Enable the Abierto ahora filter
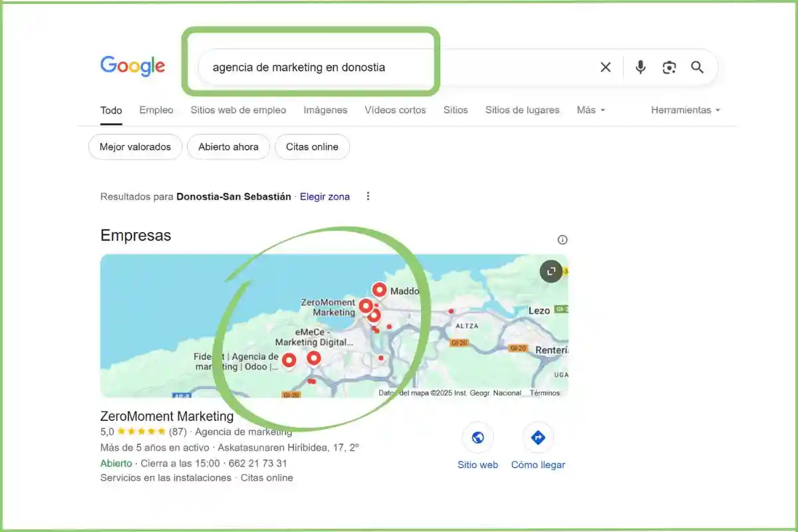This screenshot has width=798, height=532. 228,146
